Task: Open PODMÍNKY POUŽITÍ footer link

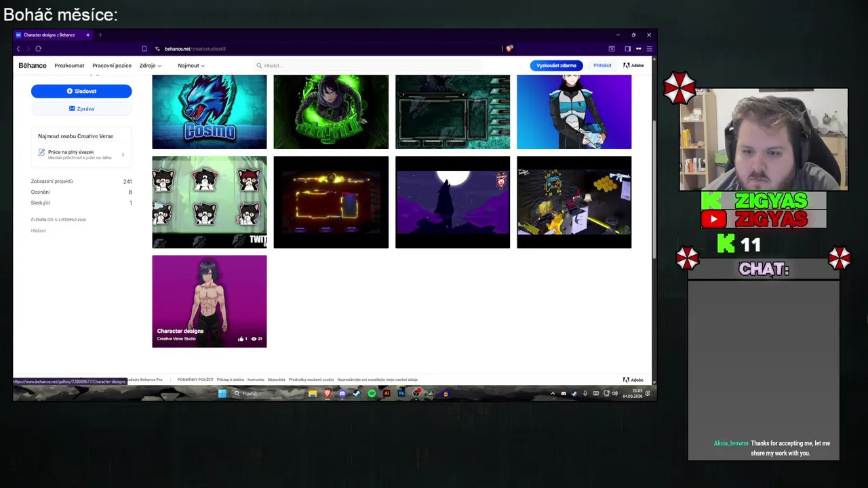Action: [195, 380]
